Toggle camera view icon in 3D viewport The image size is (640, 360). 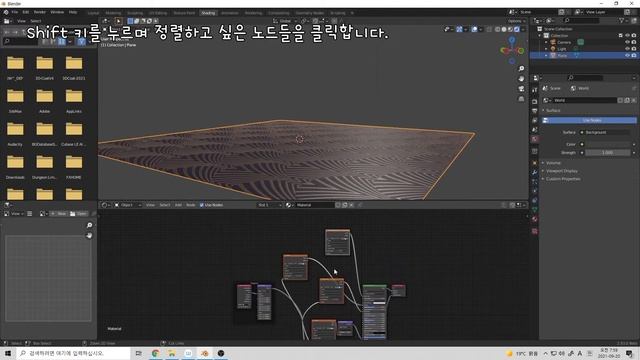[x=521, y=89]
